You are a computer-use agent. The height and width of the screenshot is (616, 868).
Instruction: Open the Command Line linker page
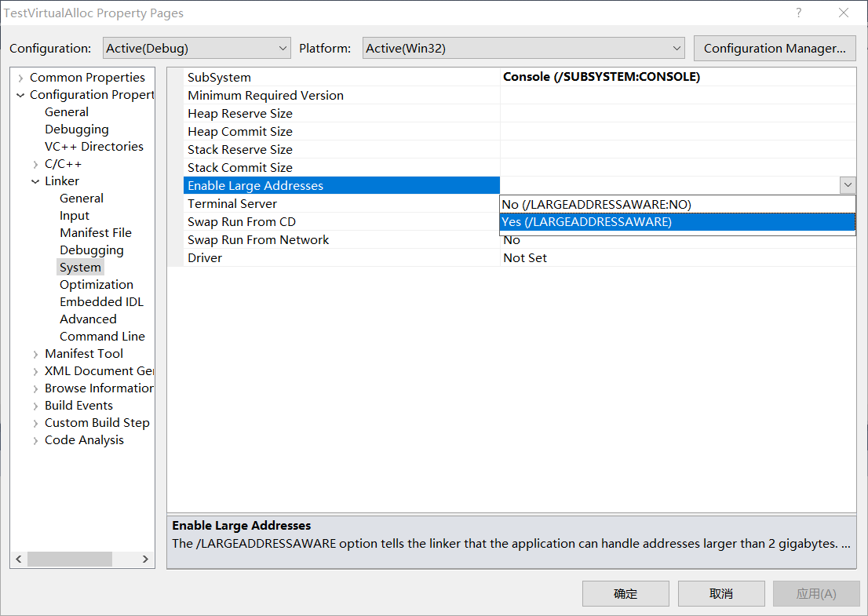pos(102,336)
